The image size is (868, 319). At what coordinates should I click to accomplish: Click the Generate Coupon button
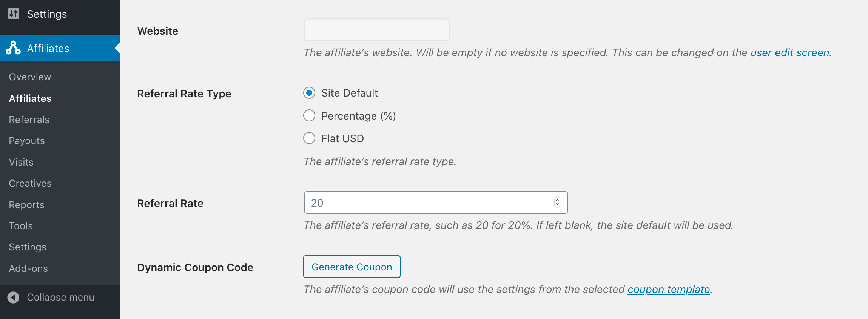pyautogui.click(x=352, y=267)
